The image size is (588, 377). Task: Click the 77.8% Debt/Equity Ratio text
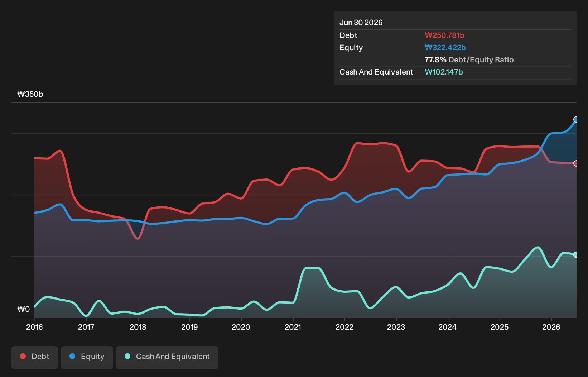click(469, 60)
